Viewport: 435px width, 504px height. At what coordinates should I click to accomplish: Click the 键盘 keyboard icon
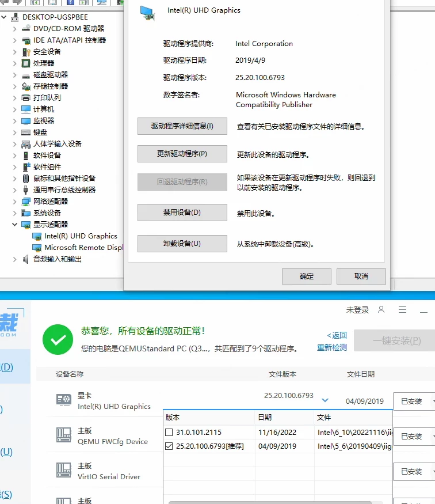tap(26, 132)
